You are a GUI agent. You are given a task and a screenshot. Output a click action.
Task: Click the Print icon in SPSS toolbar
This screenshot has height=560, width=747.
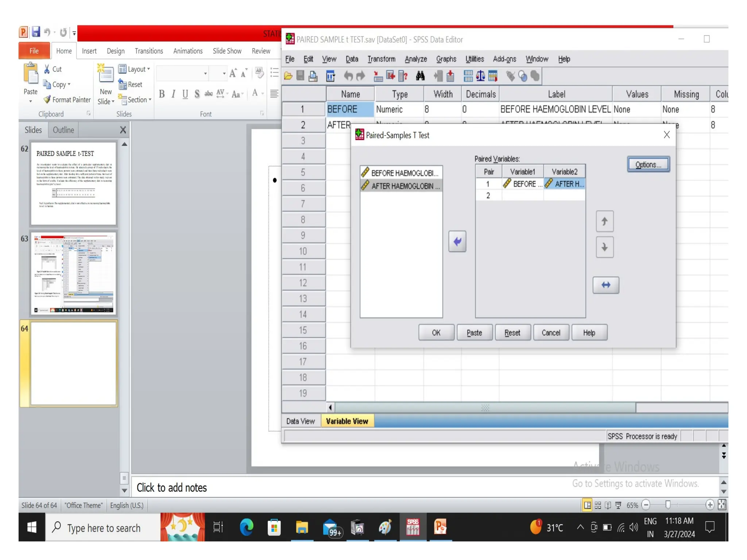pos(313,76)
